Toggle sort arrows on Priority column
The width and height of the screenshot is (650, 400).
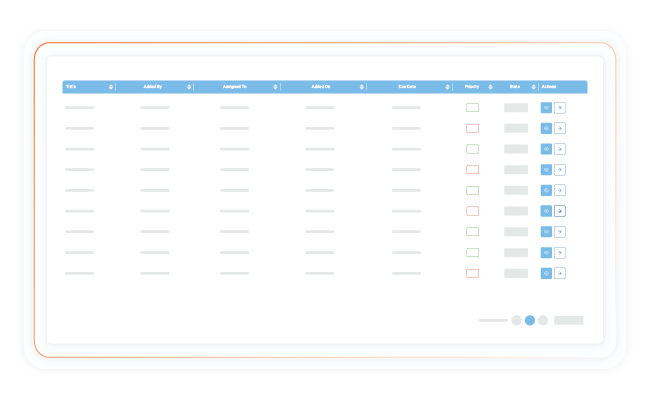[x=490, y=87]
